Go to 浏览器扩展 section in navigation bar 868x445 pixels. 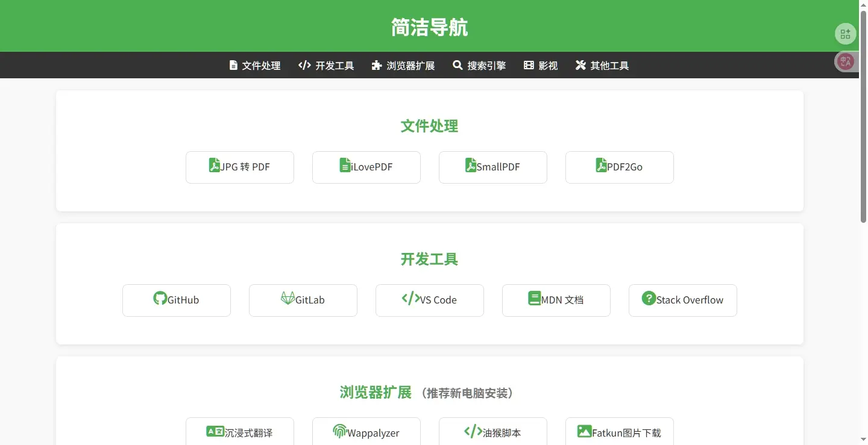[x=403, y=65]
